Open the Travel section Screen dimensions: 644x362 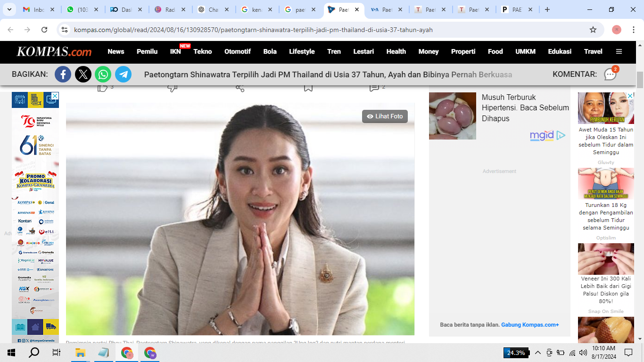593,51
